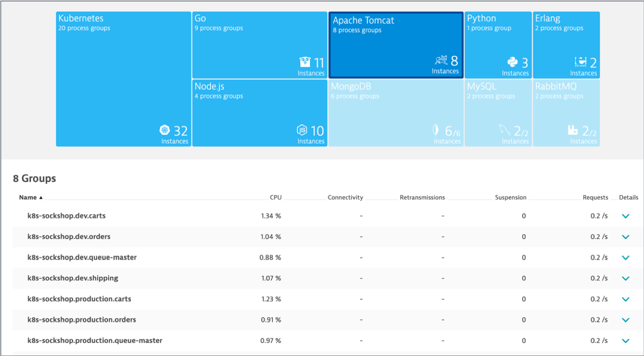Screen dimensions: 644x356
Task: Click the RabbitMQ logo icon
Action: pos(573,130)
